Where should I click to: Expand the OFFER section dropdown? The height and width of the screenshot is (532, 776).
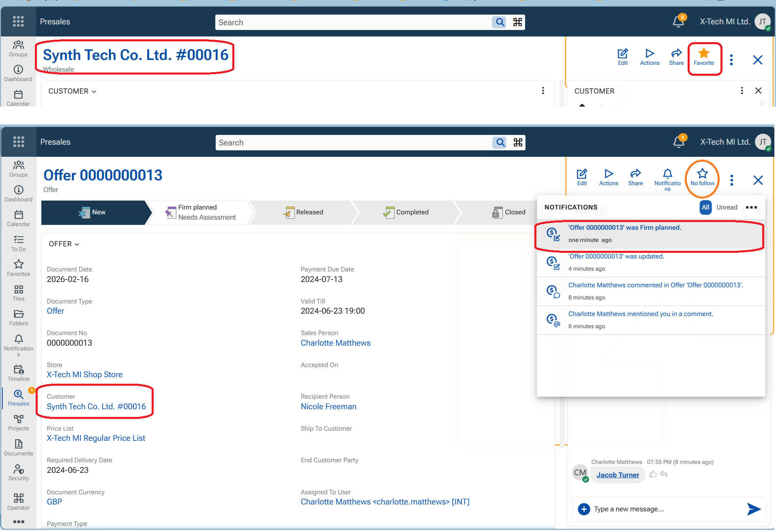(64, 244)
